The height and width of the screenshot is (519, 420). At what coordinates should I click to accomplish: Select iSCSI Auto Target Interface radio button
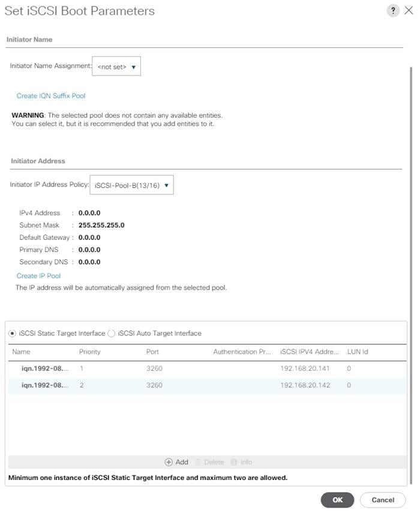click(x=112, y=334)
